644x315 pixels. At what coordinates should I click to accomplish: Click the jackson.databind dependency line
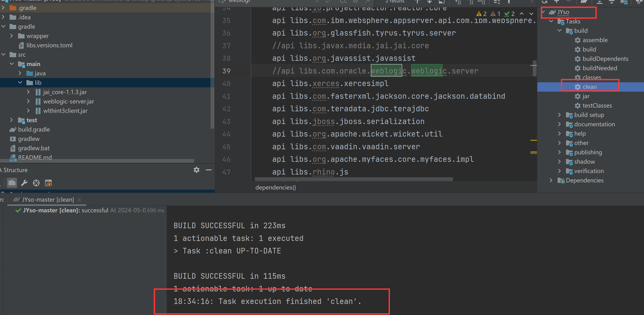point(388,96)
